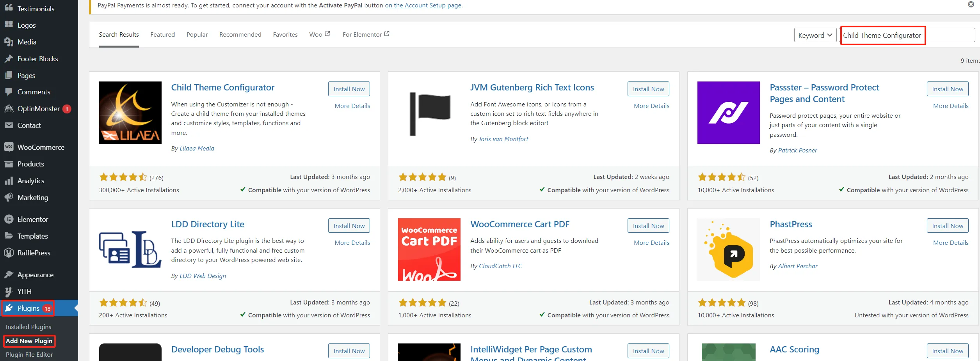Screen dimensions: 980x361
Task: Click the Elementor logo icon
Action: 9,219
